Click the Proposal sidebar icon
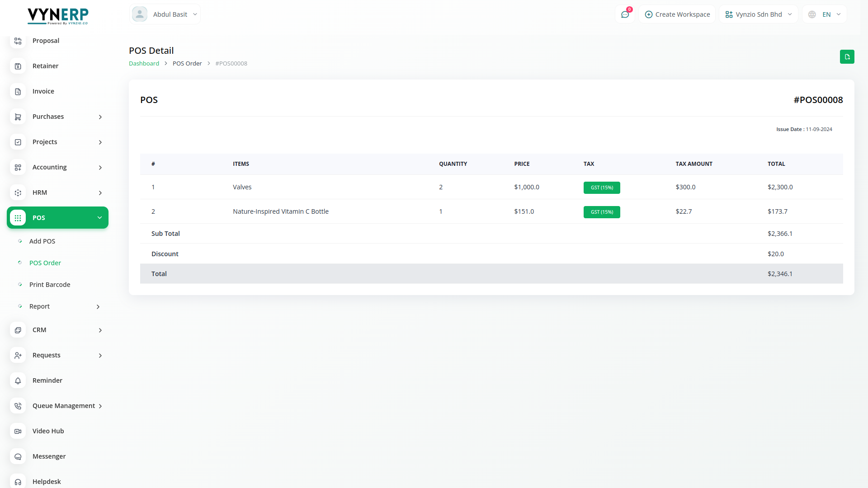This screenshot has height=488, width=868. click(18, 41)
